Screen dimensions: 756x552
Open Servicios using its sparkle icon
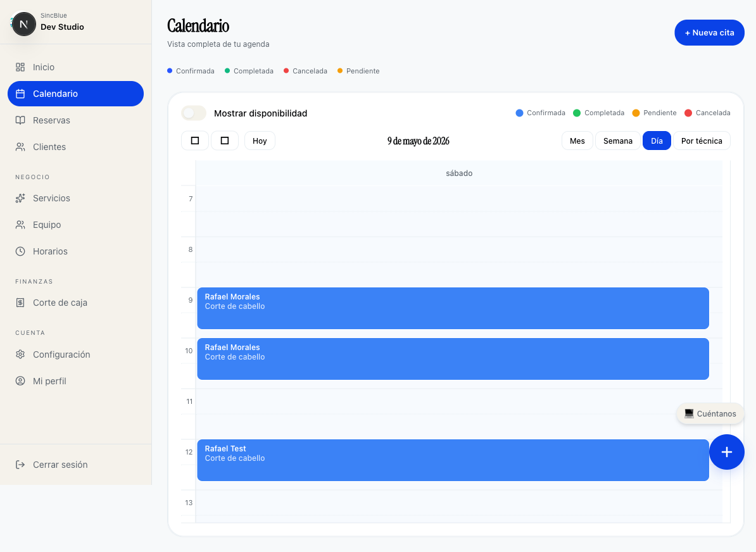point(20,198)
